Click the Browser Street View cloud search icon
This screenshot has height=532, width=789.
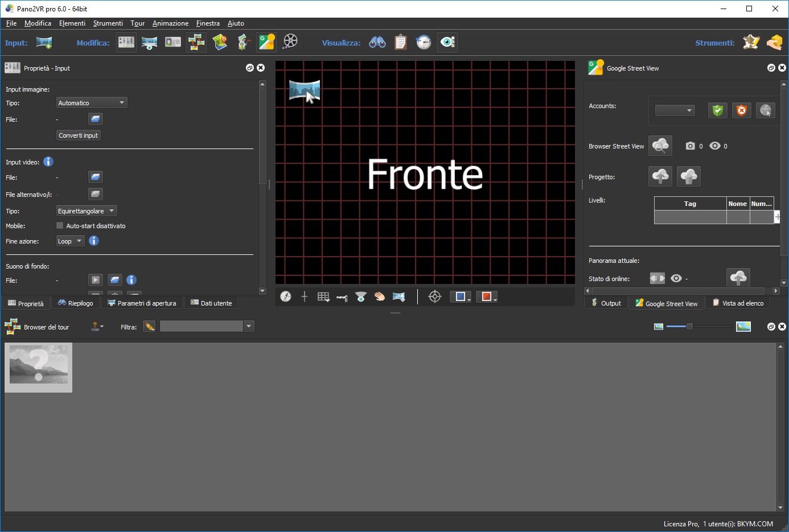[660, 146]
